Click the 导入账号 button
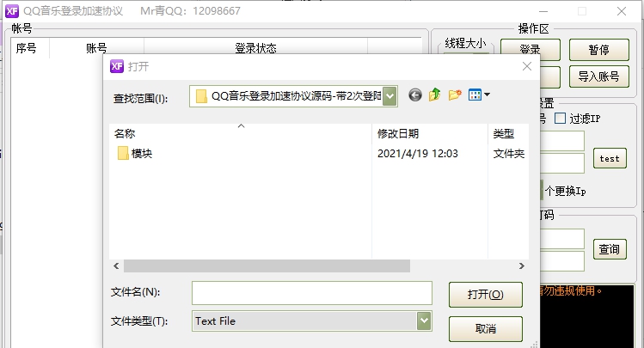Screen dimensions: 644x348 (x=598, y=76)
